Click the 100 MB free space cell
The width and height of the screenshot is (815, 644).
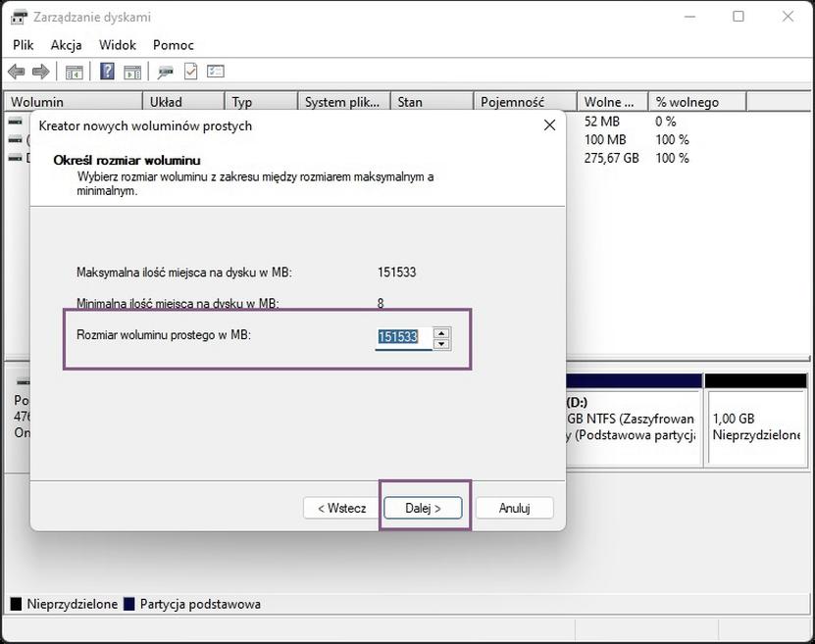click(x=605, y=140)
